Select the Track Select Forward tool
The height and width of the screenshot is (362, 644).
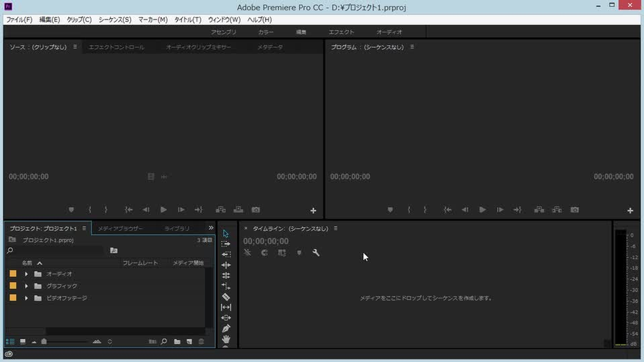click(x=226, y=244)
